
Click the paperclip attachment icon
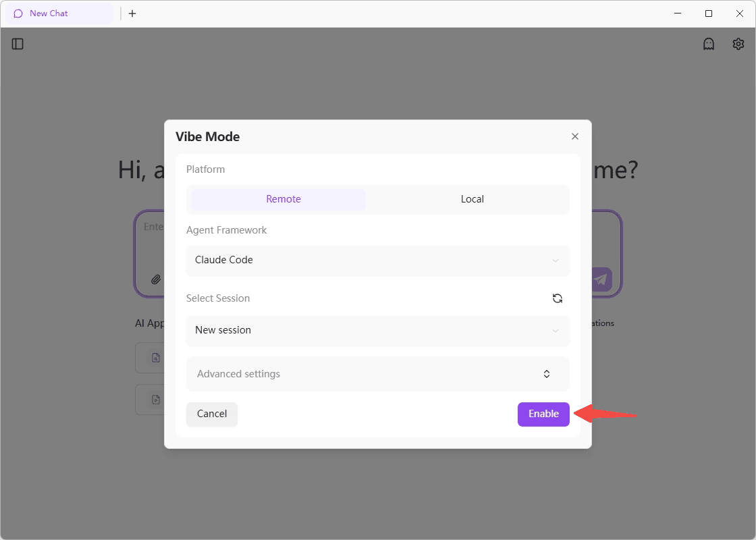tap(155, 279)
